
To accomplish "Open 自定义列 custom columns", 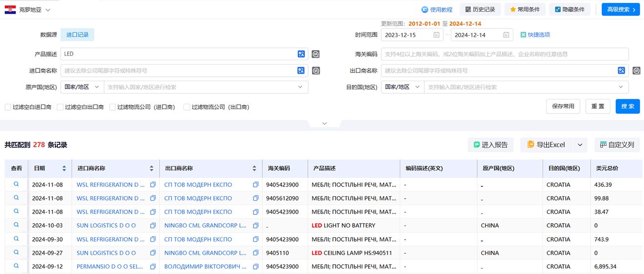I will 617,144.
